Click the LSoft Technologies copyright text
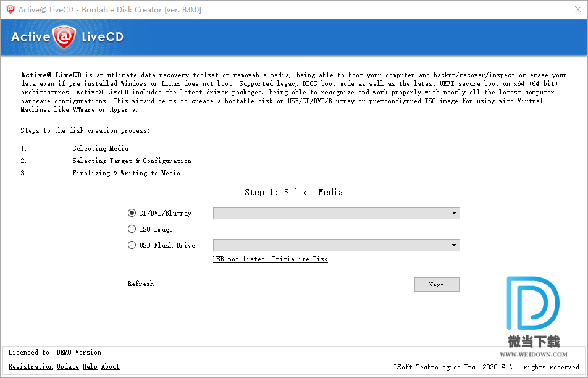Image resolution: width=588 pixels, height=378 pixels. point(486,367)
